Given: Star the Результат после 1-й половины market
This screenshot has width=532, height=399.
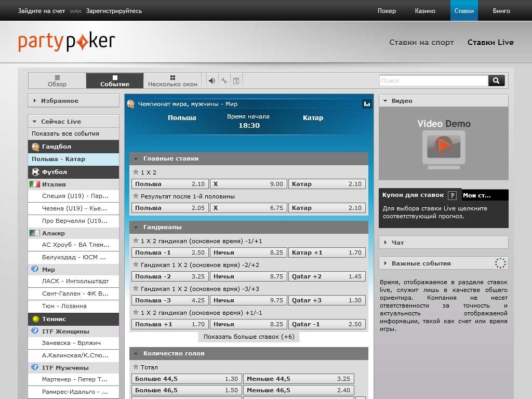Looking at the screenshot, I should pyautogui.click(x=136, y=196).
